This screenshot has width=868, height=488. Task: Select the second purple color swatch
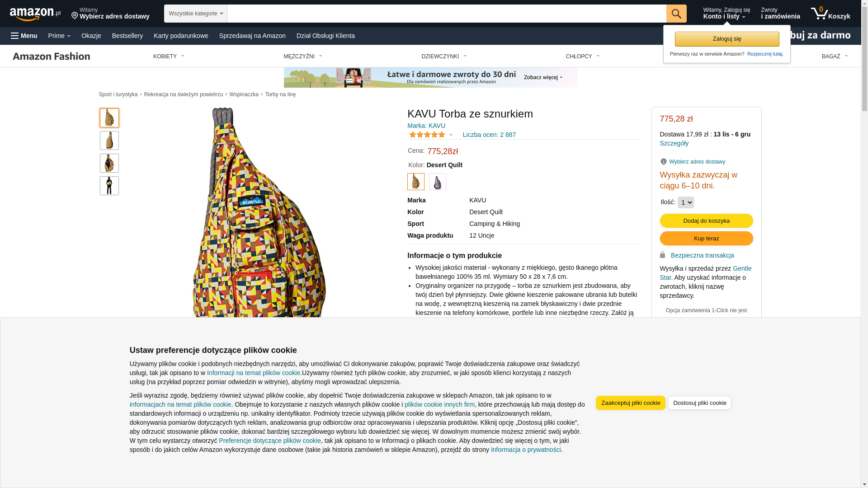point(437,182)
